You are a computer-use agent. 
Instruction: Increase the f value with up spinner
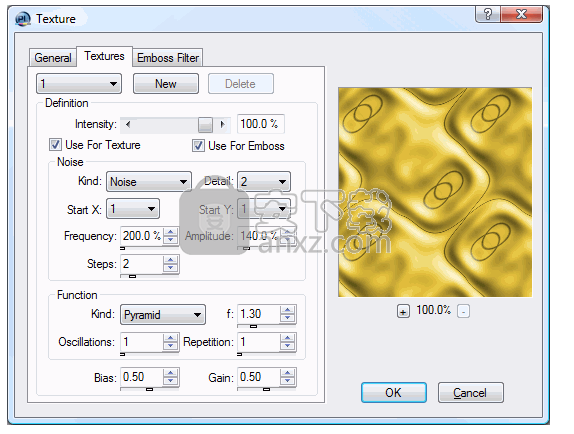(x=287, y=310)
